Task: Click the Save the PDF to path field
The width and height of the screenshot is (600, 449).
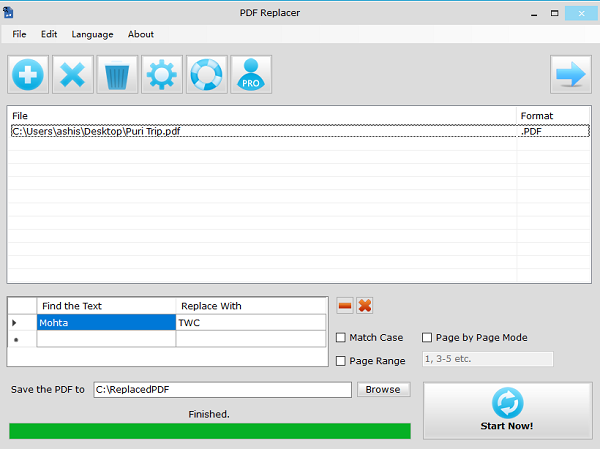Action: coord(222,389)
